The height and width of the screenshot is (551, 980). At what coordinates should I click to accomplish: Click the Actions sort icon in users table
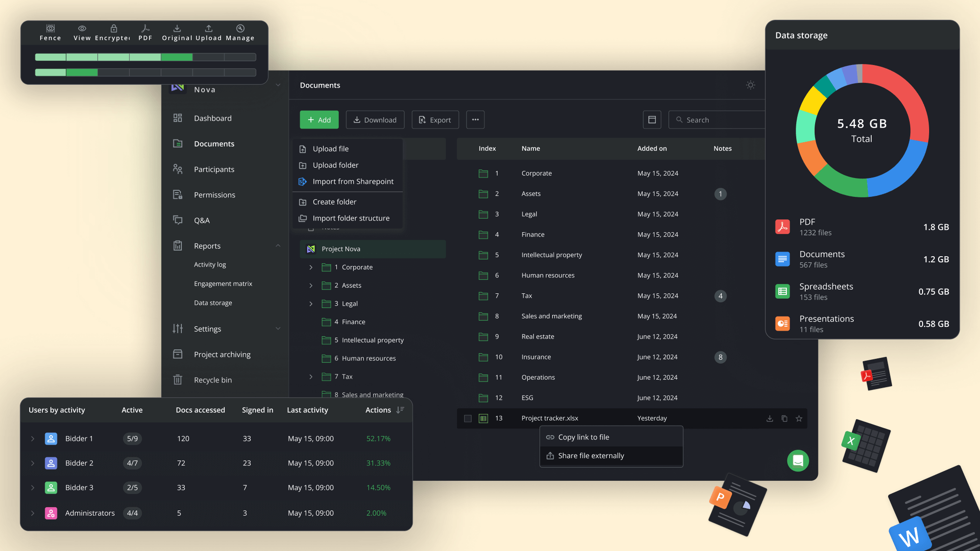tap(400, 410)
